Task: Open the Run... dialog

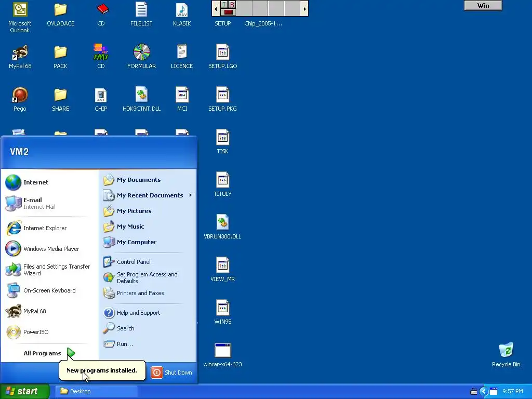Action: (x=148, y=344)
